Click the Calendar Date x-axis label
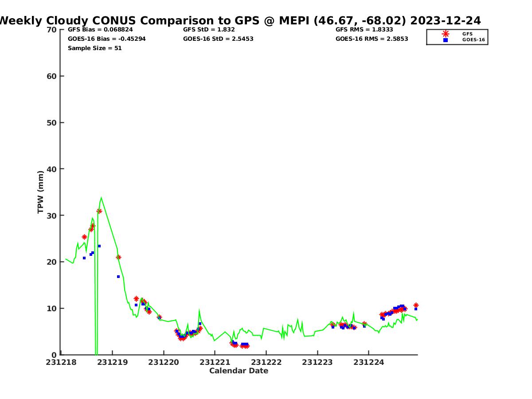Image resolution: width=532 pixels, height=399 pixels. click(239, 371)
